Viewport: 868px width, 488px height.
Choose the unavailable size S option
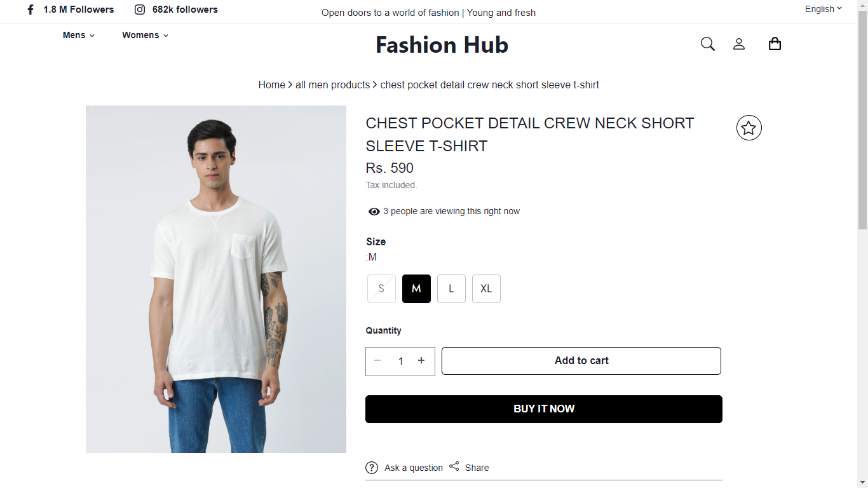pyautogui.click(x=381, y=288)
